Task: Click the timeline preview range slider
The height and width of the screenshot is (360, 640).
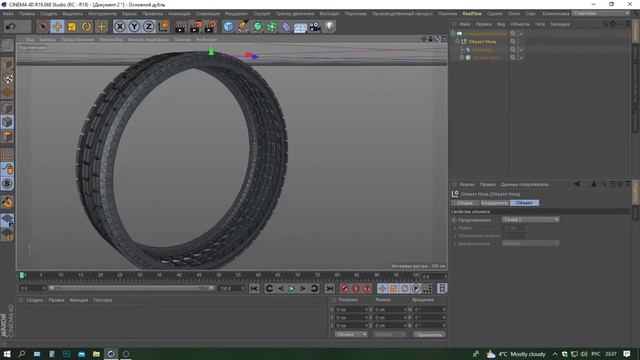Action: point(131,288)
